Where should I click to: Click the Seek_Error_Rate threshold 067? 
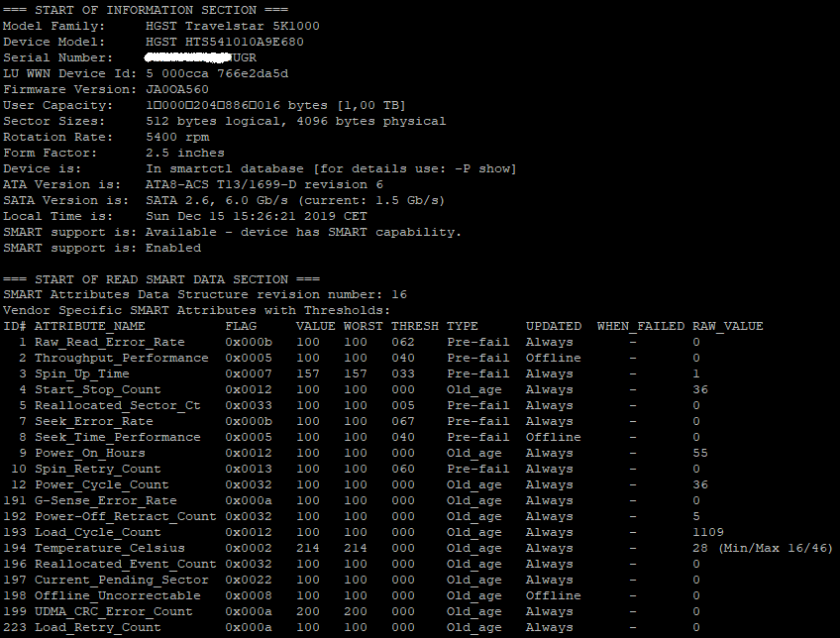[403, 421]
